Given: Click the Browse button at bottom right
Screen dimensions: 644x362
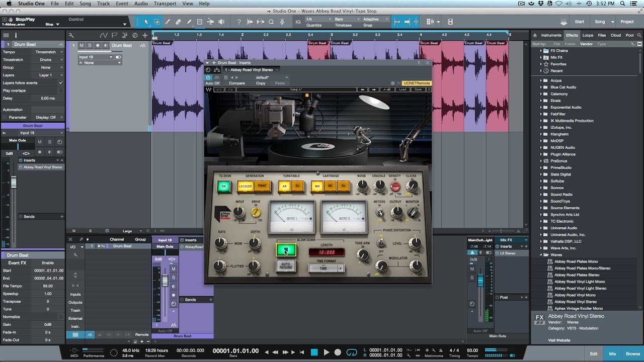Looking at the screenshot, I should [x=632, y=353].
